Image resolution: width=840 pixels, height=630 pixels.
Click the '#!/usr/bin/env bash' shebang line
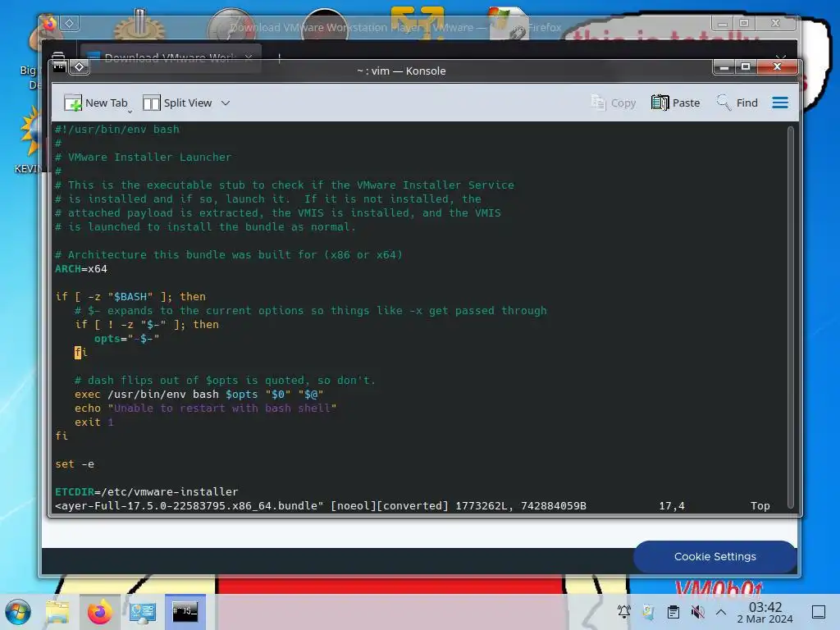tap(116, 129)
